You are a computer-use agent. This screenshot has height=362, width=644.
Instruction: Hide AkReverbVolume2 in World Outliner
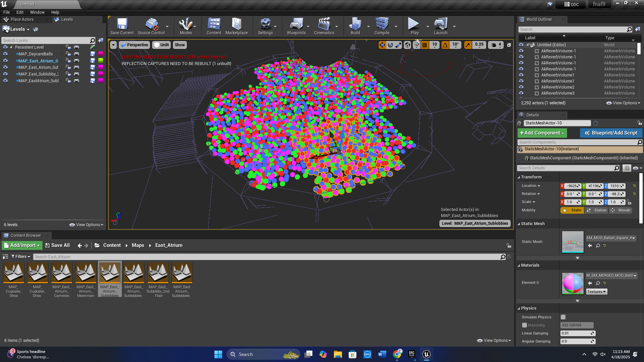521,87
